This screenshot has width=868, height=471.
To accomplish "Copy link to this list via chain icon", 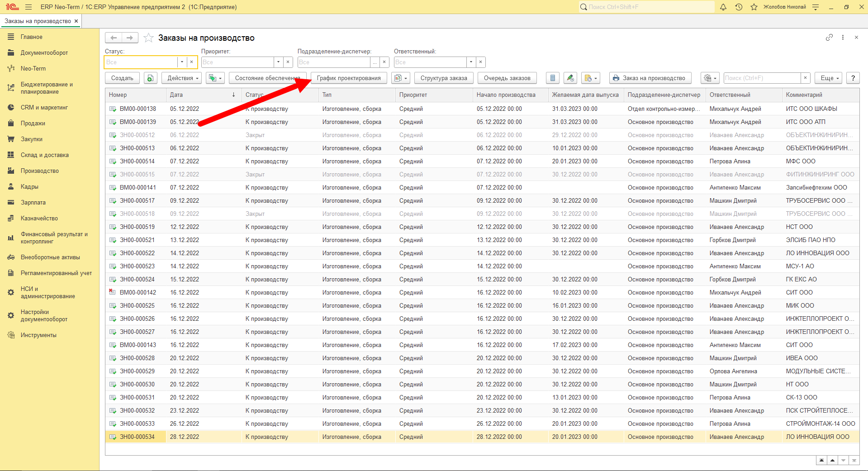I will coord(829,38).
